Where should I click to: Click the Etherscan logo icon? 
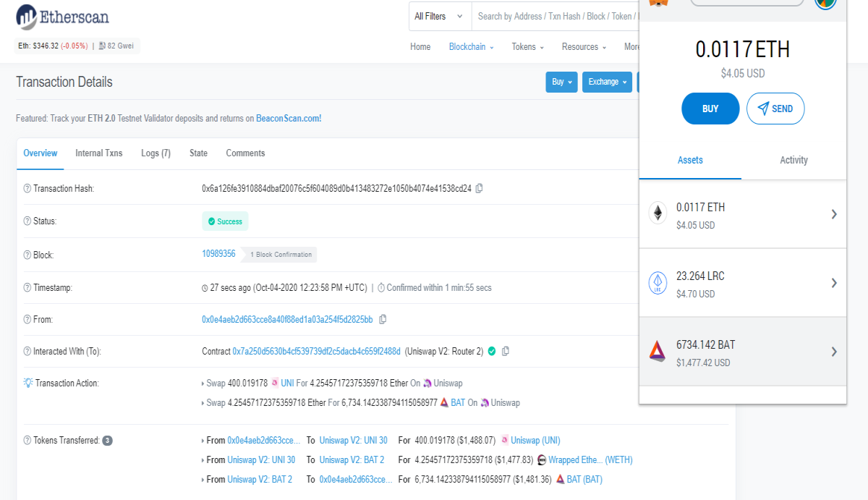[x=27, y=17]
